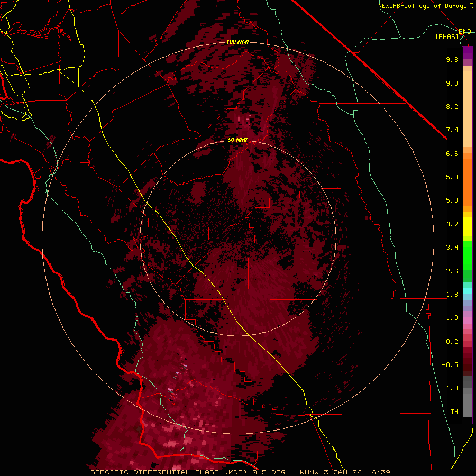476x476 pixels.
Task: Click the 9.8 value on the color scale
Action: click(x=452, y=59)
